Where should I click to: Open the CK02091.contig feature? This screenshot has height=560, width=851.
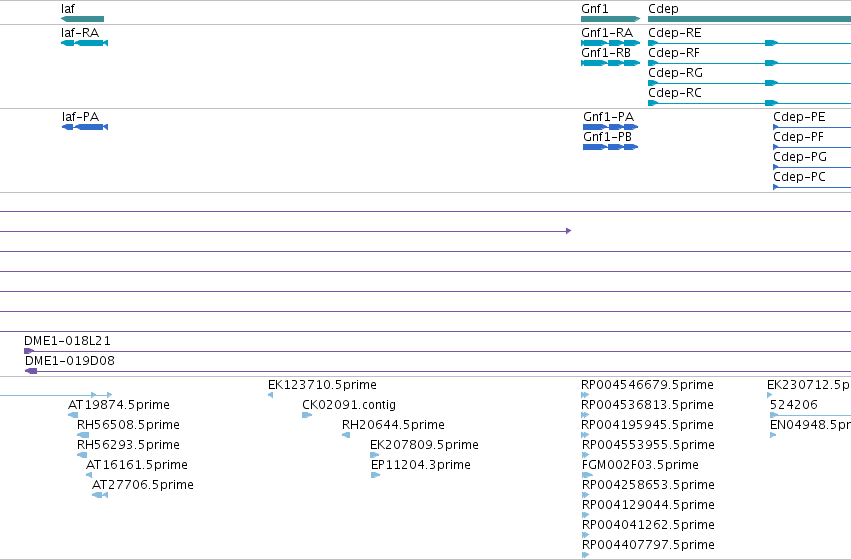[307, 415]
